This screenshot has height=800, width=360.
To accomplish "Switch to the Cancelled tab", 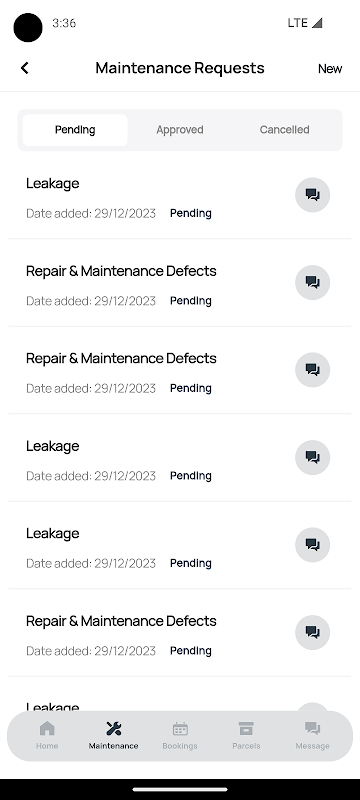I will point(285,130).
